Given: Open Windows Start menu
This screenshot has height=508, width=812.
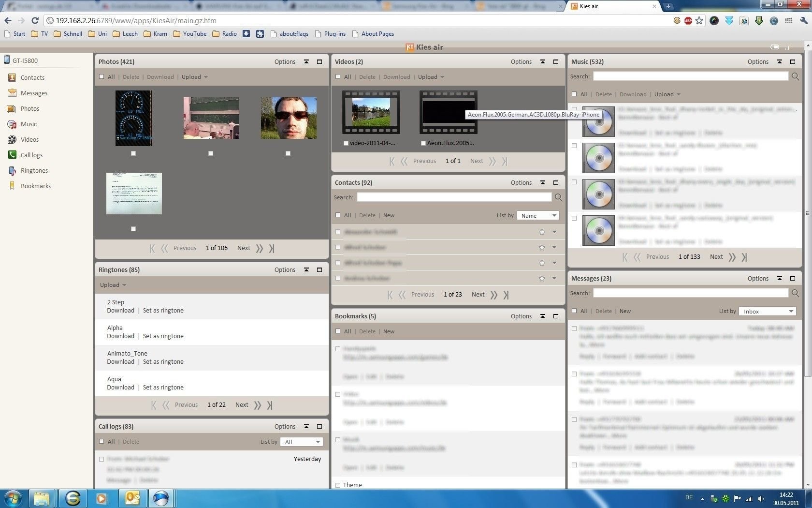Looking at the screenshot, I should (13, 498).
